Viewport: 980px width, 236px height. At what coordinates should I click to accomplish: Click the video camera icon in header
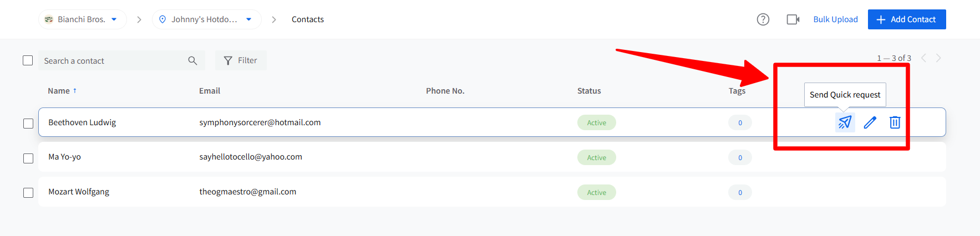tap(793, 19)
